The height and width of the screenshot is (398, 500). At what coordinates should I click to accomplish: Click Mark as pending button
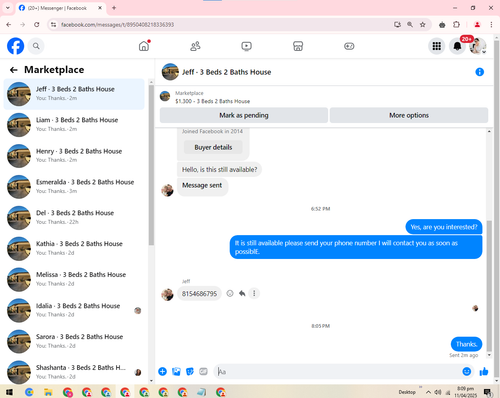(244, 115)
